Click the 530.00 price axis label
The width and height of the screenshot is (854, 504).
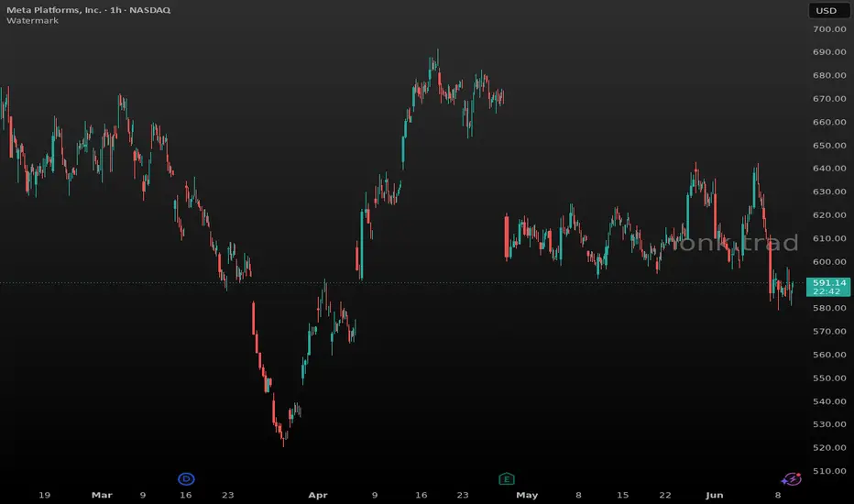[829, 424]
